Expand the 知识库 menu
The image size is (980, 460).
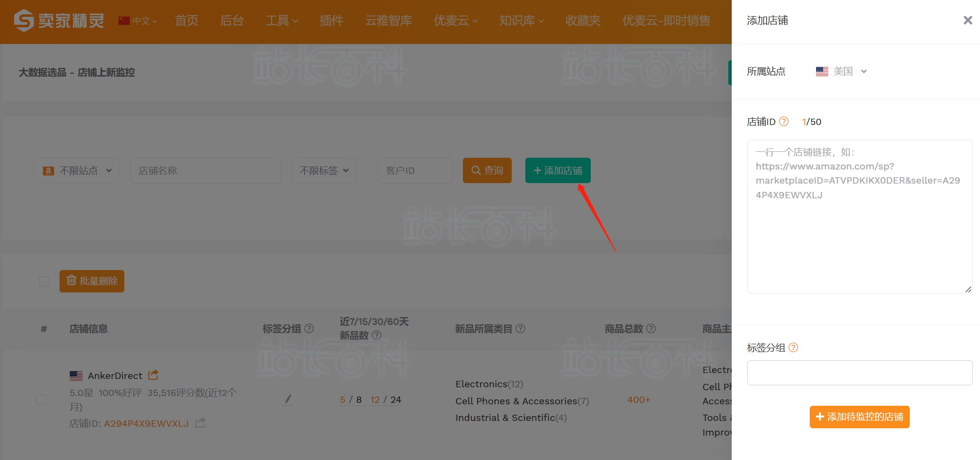pos(521,21)
